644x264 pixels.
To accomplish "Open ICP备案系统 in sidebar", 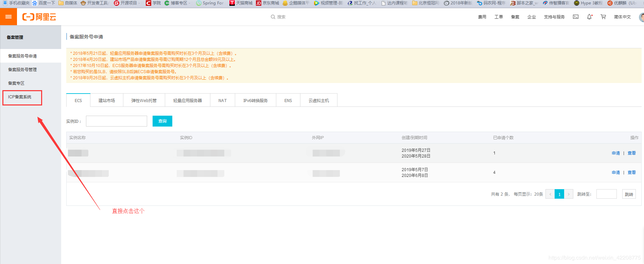I will pos(20,97).
